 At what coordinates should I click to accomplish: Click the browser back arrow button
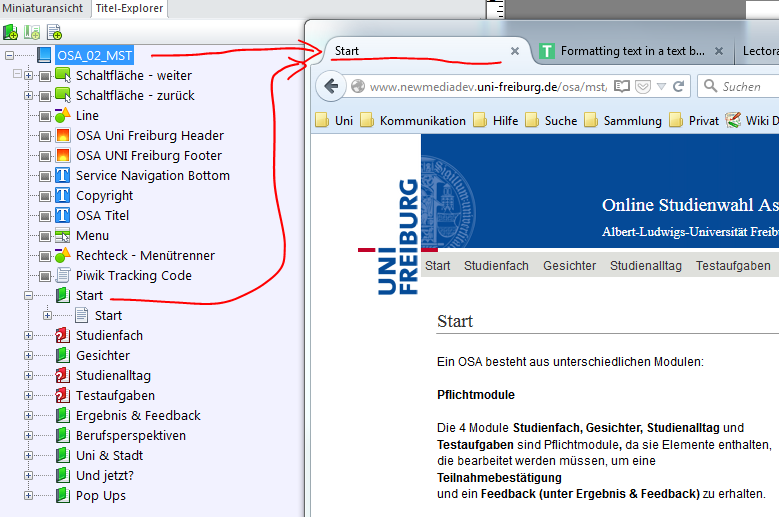click(x=330, y=86)
